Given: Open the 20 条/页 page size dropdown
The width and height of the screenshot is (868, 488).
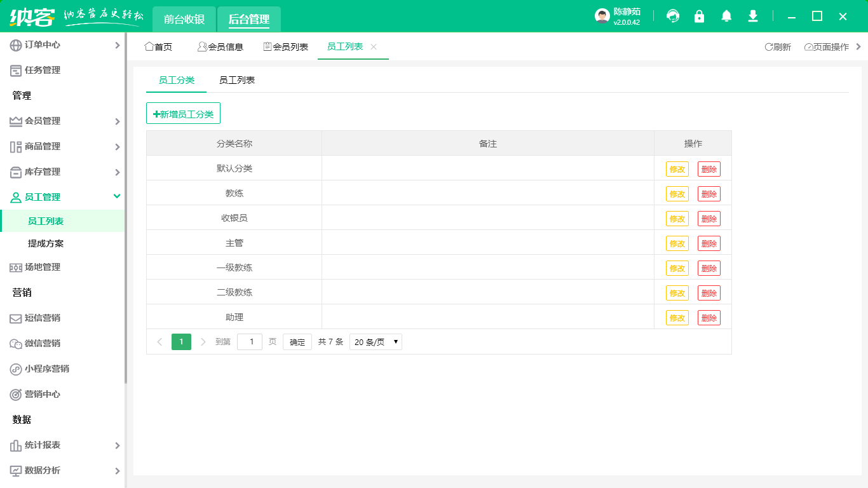Looking at the screenshot, I should pos(375,341).
